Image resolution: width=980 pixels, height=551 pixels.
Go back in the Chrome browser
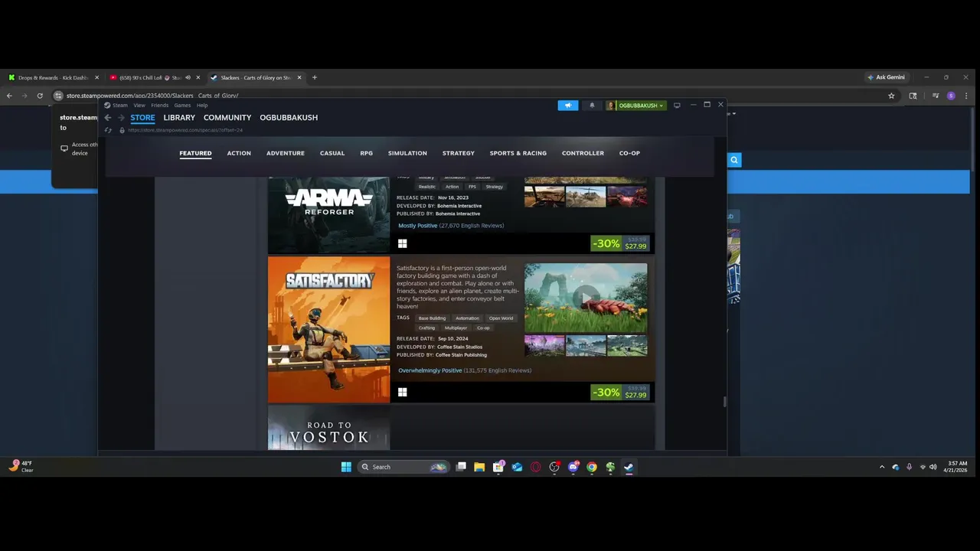click(x=9, y=96)
